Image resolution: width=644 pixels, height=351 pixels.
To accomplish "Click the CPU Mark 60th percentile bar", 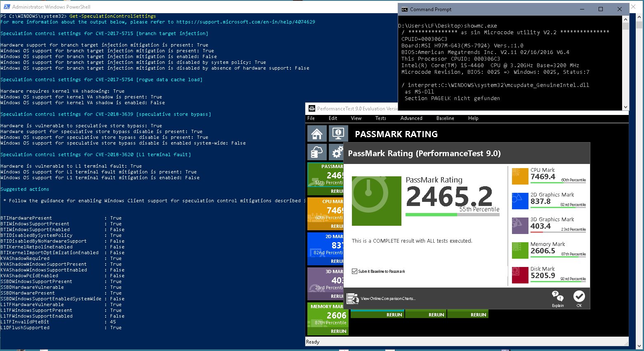I will (x=558, y=183).
